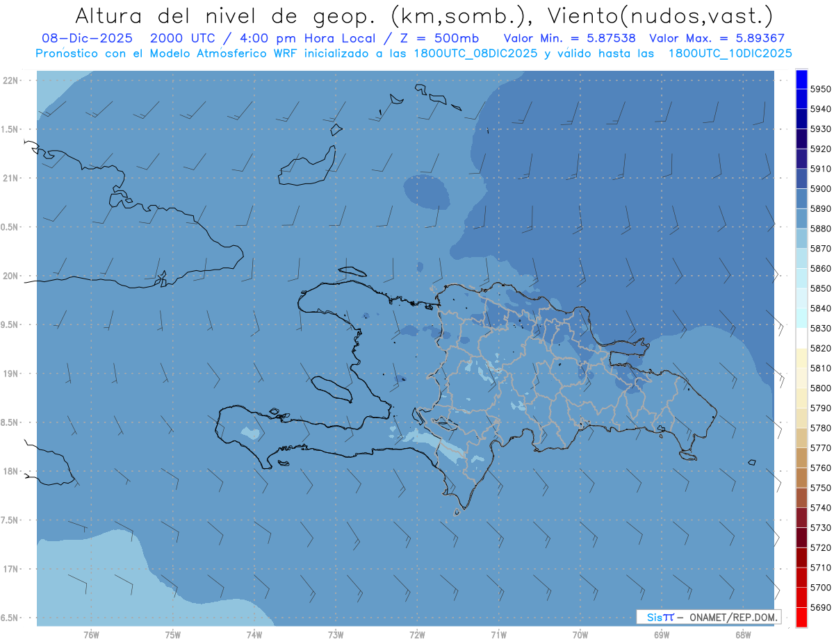Click the '5710' color bar value
The width and height of the screenshot is (834, 644).
point(820,568)
